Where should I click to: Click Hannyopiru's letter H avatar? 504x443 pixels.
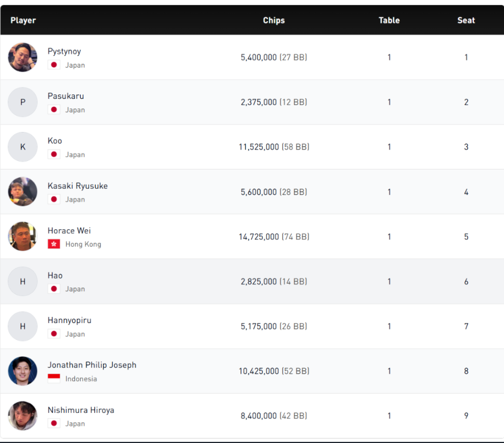click(x=23, y=326)
